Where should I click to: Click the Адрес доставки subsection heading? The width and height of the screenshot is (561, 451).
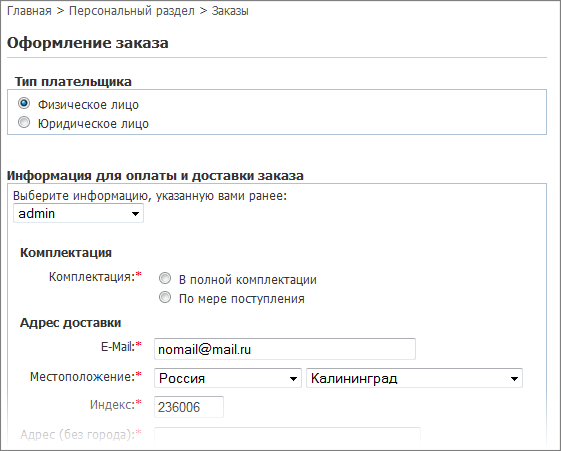[70, 323]
